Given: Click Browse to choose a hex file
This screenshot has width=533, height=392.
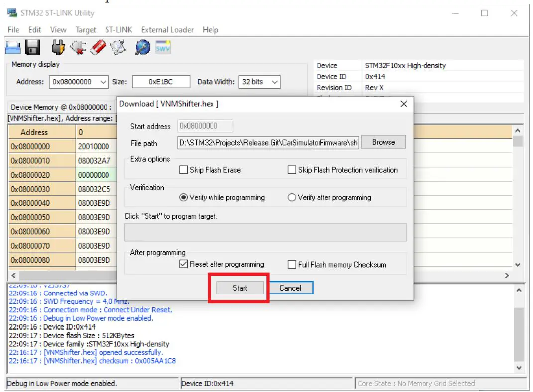Looking at the screenshot, I should coord(383,142).
